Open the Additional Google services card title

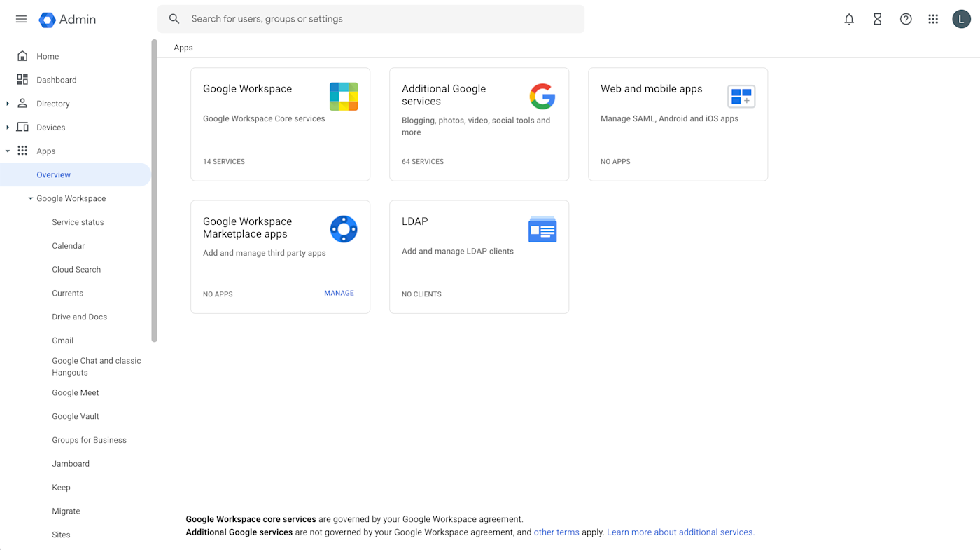[444, 95]
